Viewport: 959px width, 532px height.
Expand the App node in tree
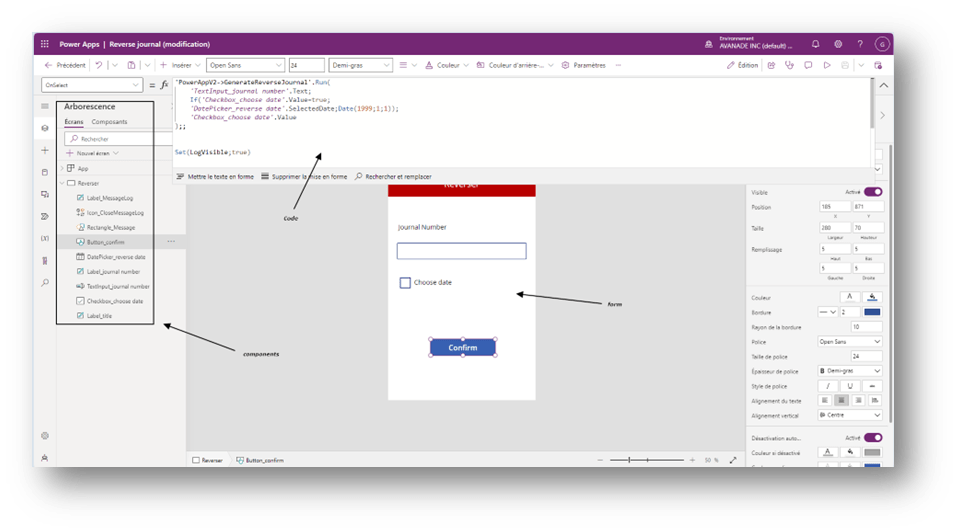61,168
